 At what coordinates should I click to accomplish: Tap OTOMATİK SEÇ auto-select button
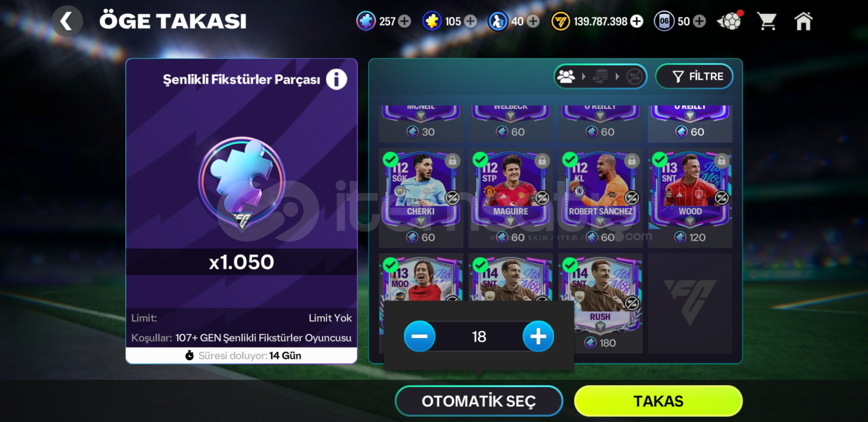479,401
